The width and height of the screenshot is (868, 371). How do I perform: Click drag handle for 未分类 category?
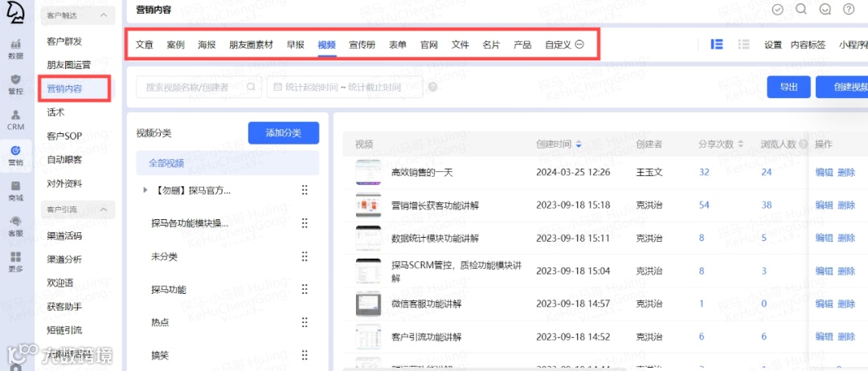[304, 256]
